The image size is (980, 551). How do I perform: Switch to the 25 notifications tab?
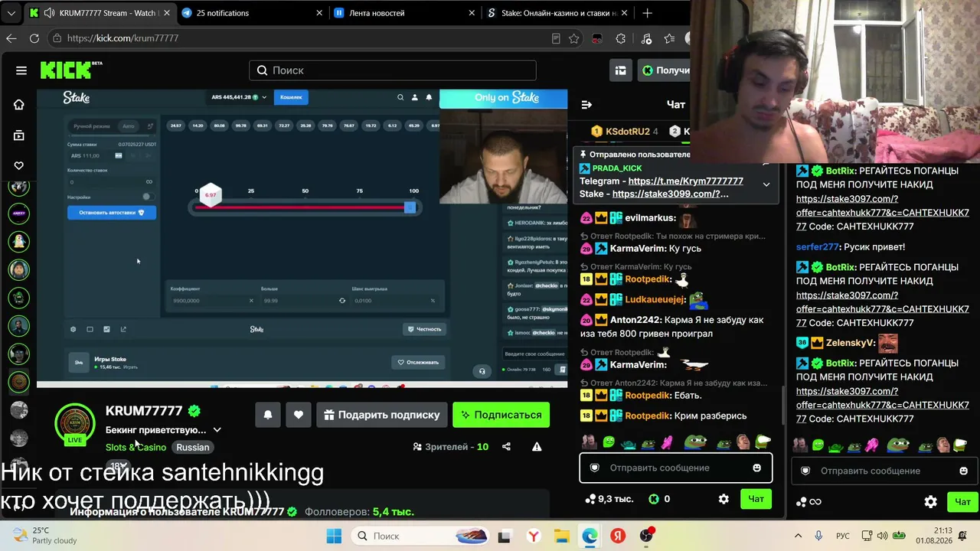point(252,13)
